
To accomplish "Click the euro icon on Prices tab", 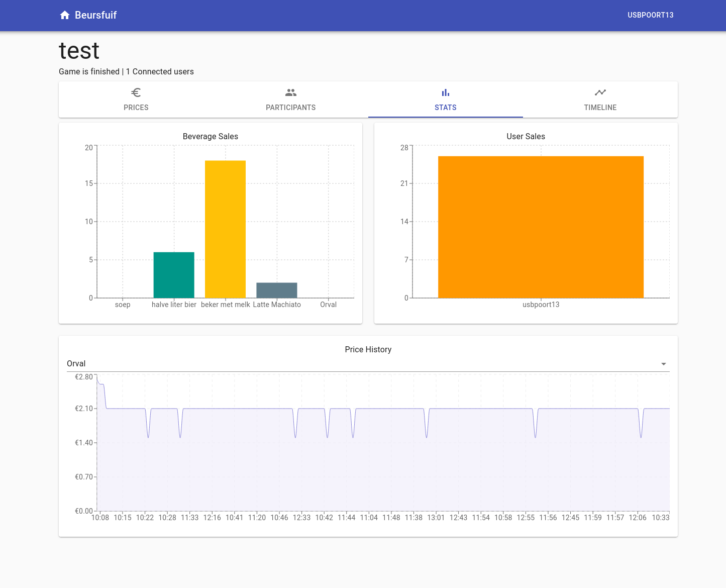I will (x=136, y=92).
